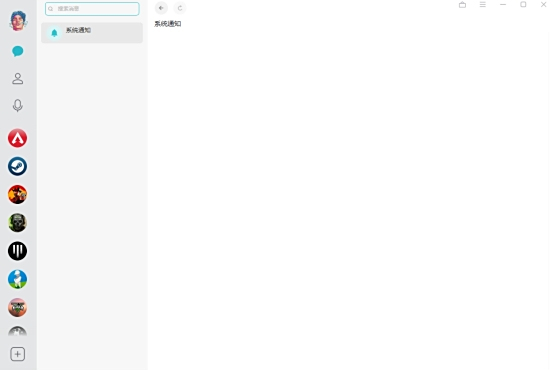Open the Red Dead Redemption server icon
This screenshot has height=371, width=553.
click(x=17, y=194)
